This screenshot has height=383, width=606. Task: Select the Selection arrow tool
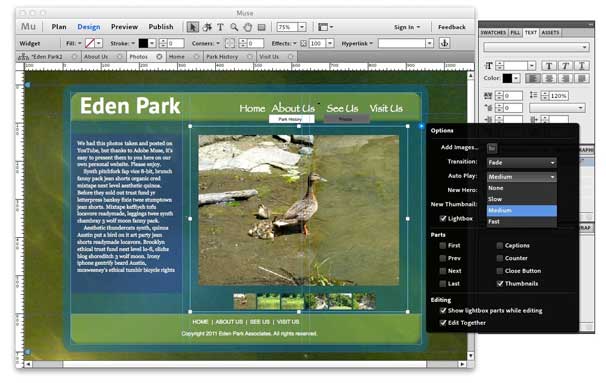(192, 27)
